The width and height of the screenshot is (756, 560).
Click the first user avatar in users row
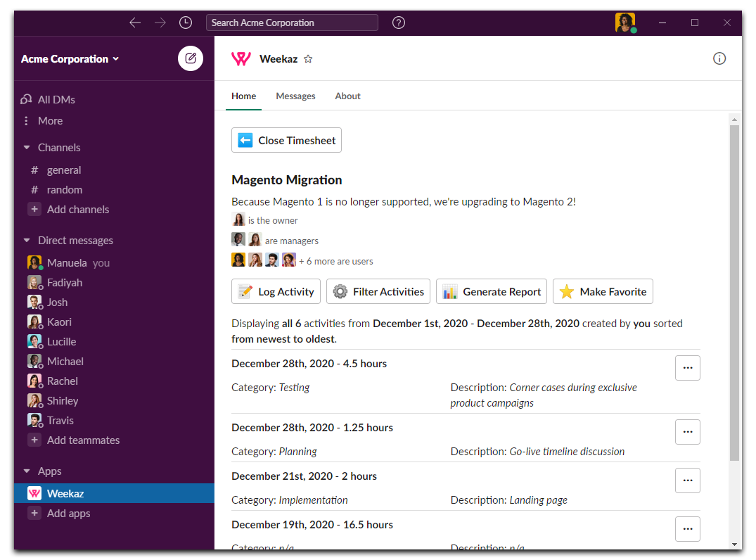point(238,260)
